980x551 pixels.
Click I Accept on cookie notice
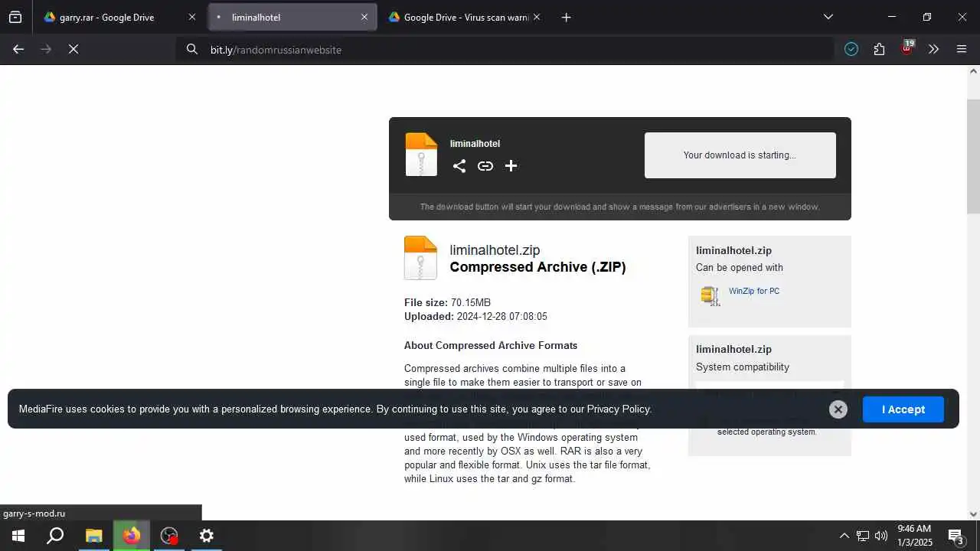click(903, 409)
